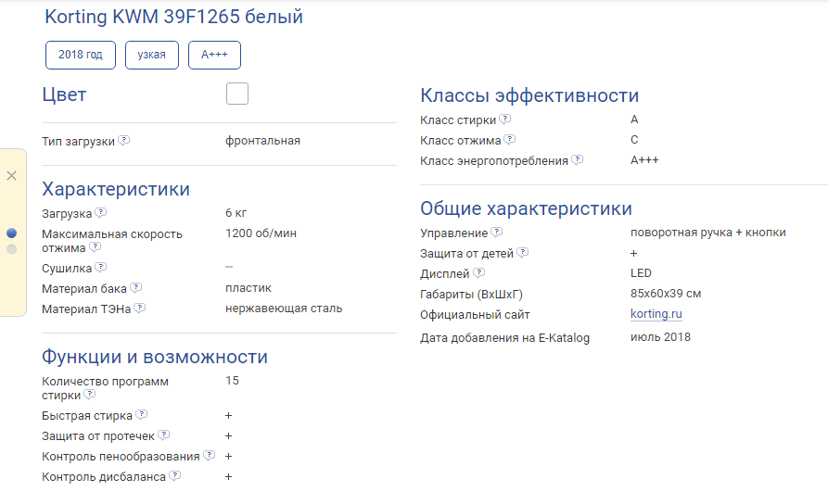
Task: Select the A+++ energy class tag
Action: 214,55
